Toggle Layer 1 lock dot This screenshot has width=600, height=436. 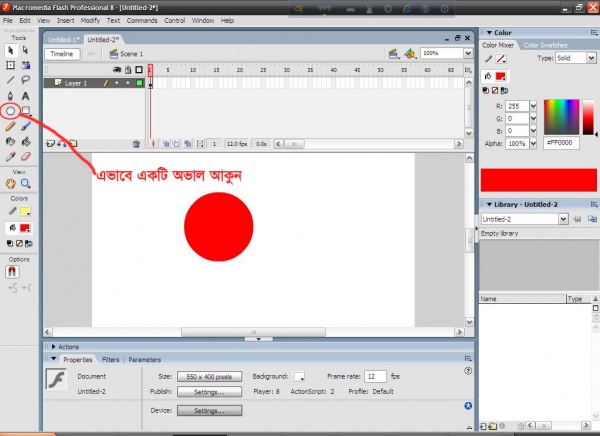128,83
